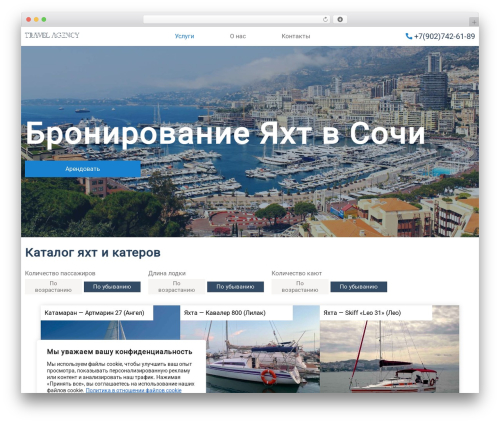Screen dimensions: 500x423
Task: Open the О нас menu item
Action: coord(238,36)
